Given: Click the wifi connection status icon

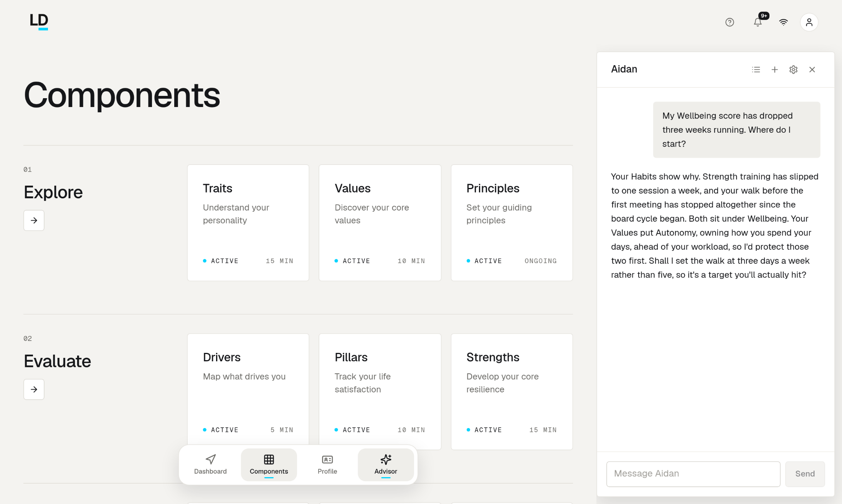Looking at the screenshot, I should (783, 22).
